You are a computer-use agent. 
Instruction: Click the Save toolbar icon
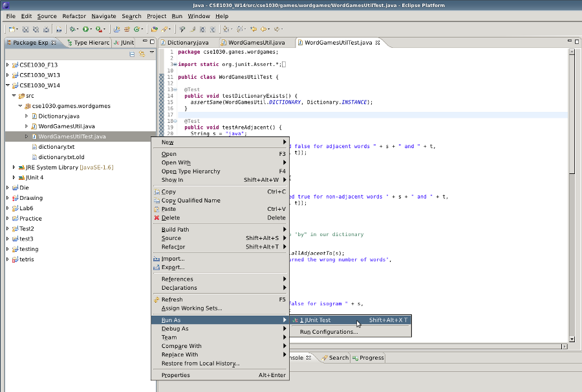point(26,29)
